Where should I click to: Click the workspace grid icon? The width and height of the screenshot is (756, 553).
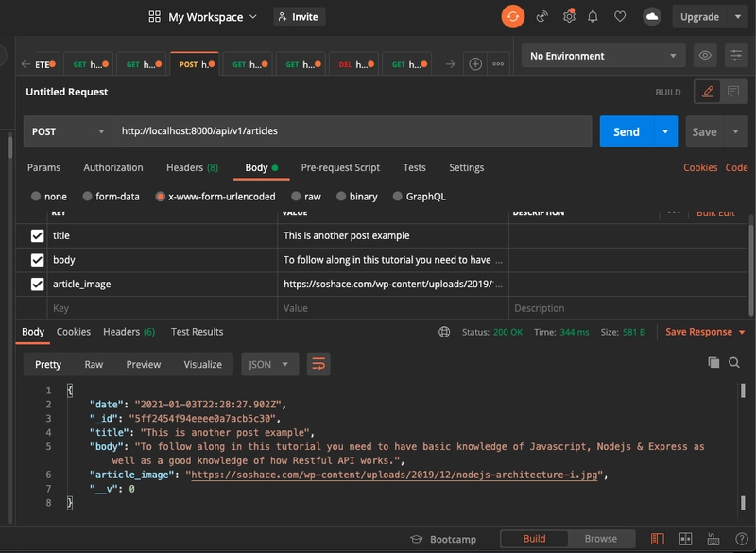[x=154, y=17]
